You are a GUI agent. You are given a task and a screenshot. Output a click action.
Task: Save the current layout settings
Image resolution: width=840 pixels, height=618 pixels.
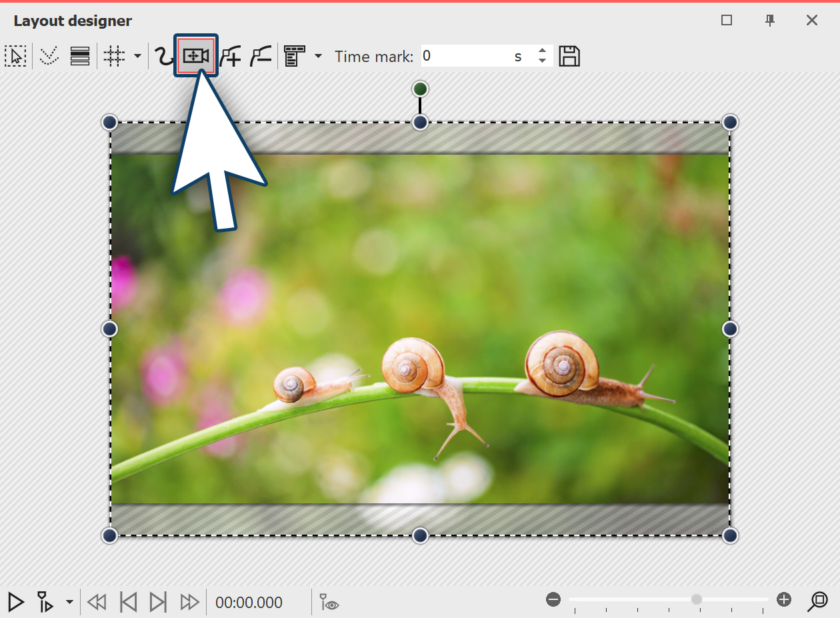[x=570, y=56]
